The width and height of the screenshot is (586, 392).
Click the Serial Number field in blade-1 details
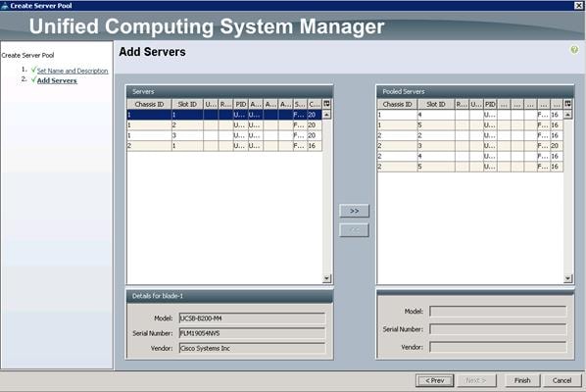tap(252, 333)
